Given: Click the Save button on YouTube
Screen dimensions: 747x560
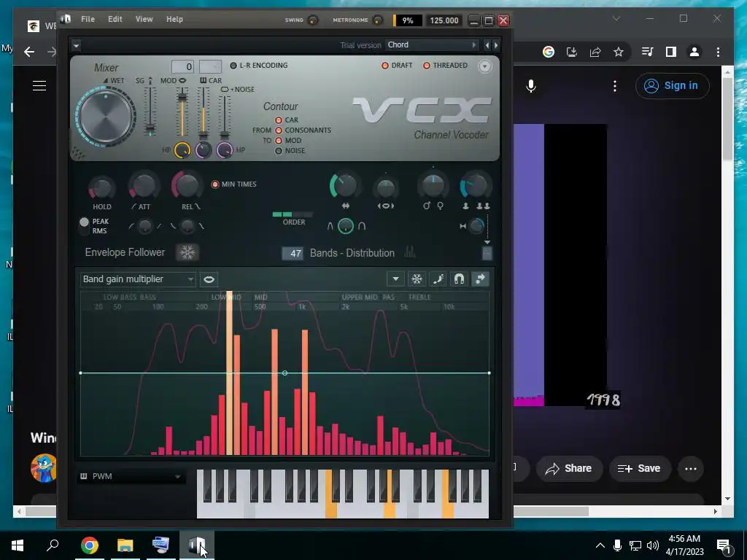Looking at the screenshot, I should coord(639,469).
